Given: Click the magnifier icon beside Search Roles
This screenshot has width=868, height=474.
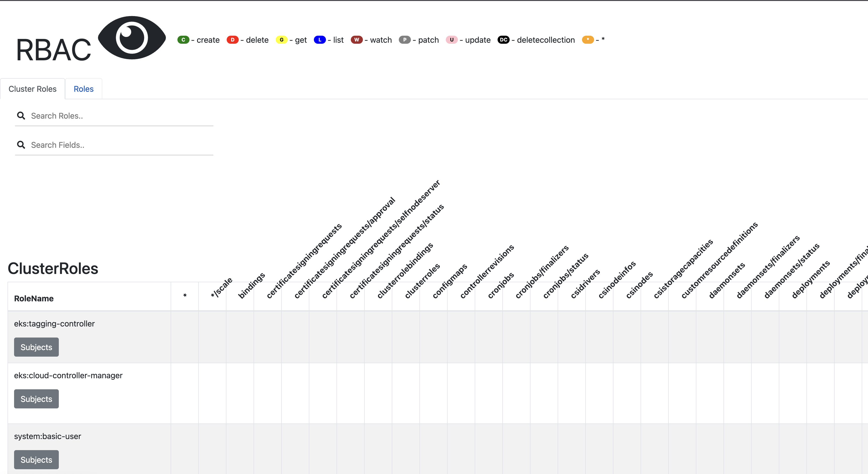Looking at the screenshot, I should point(21,116).
